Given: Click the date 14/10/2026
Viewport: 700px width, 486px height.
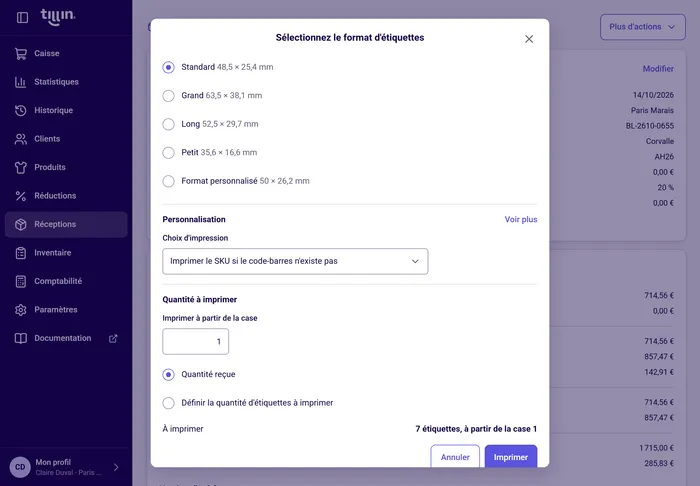Looking at the screenshot, I should coord(653,95).
